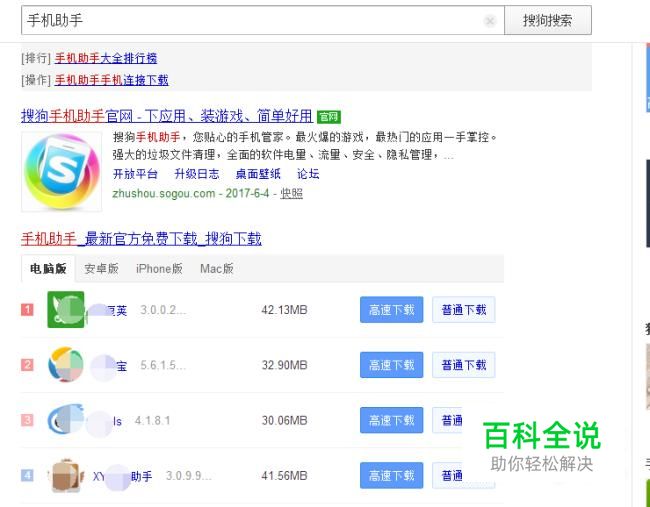Click the blue app icon in row 3
Viewport: 650px width, 507px height.
click(65, 420)
